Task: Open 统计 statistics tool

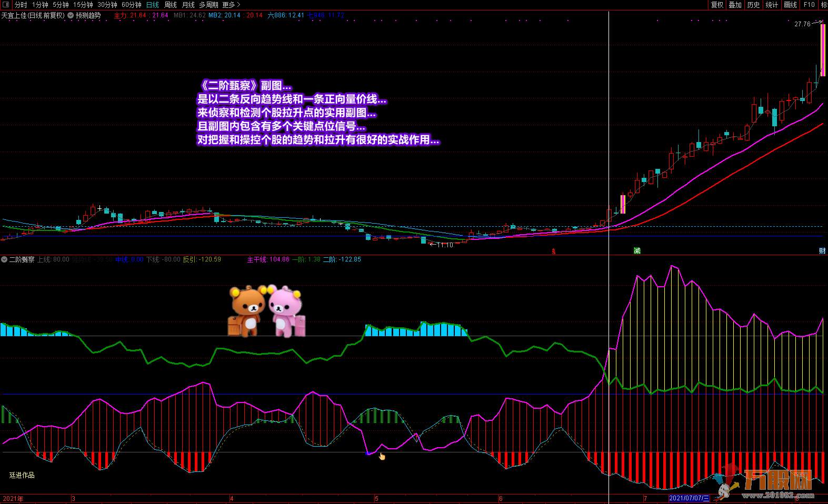Action: coord(772,5)
